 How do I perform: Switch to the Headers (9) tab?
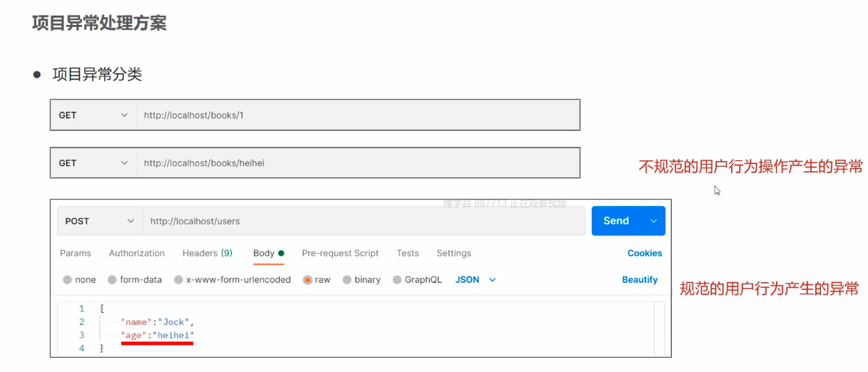(208, 253)
